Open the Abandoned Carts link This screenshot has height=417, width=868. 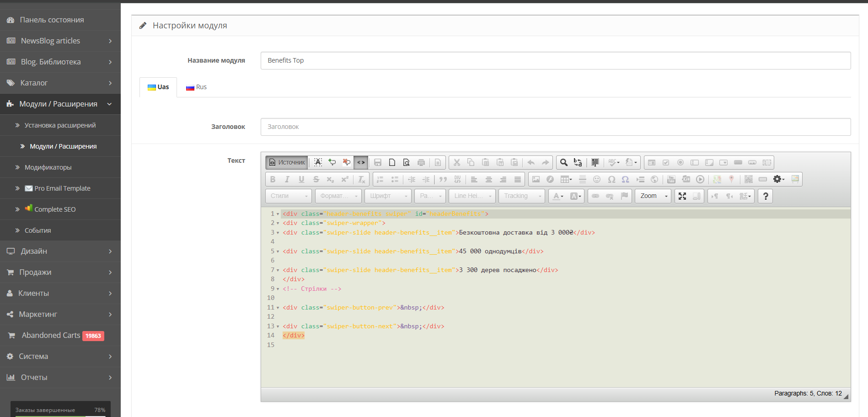click(51, 335)
